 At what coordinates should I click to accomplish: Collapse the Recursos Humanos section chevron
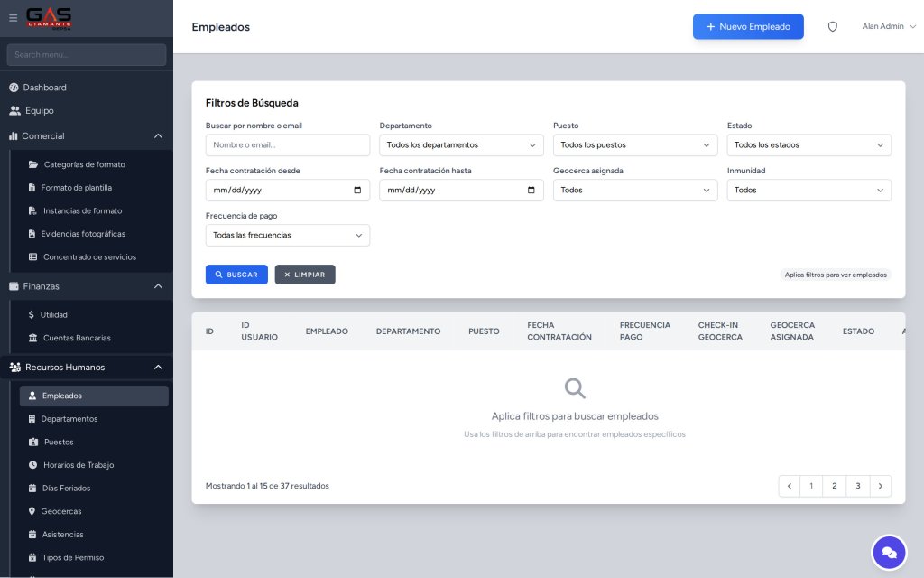(158, 367)
